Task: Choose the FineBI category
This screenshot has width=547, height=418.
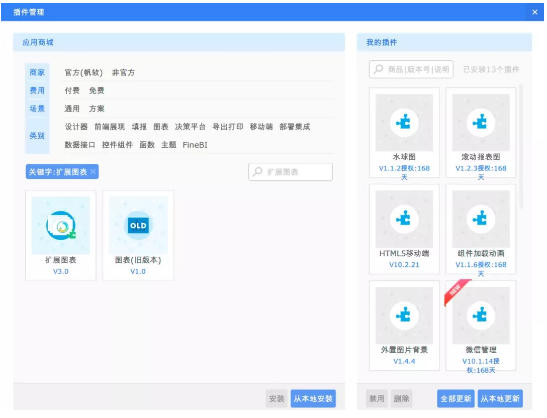Action: (195, 145)
